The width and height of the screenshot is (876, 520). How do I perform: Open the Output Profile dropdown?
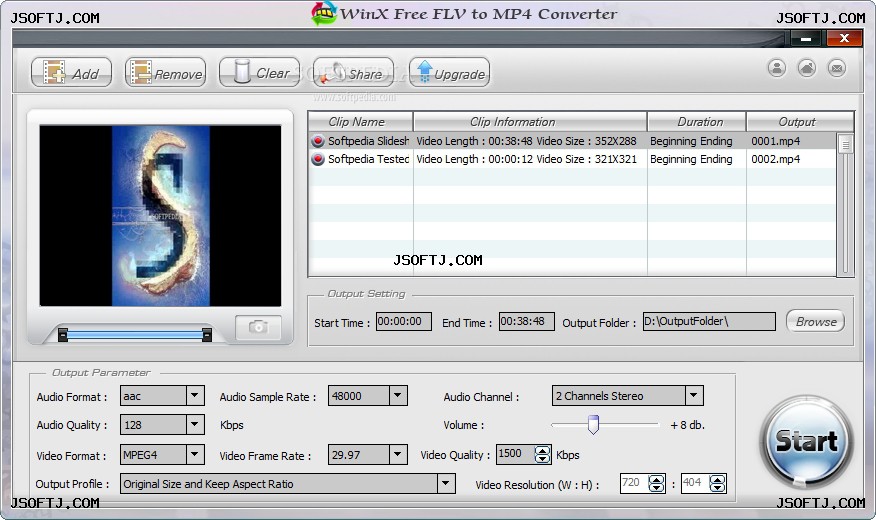[446, 484]
